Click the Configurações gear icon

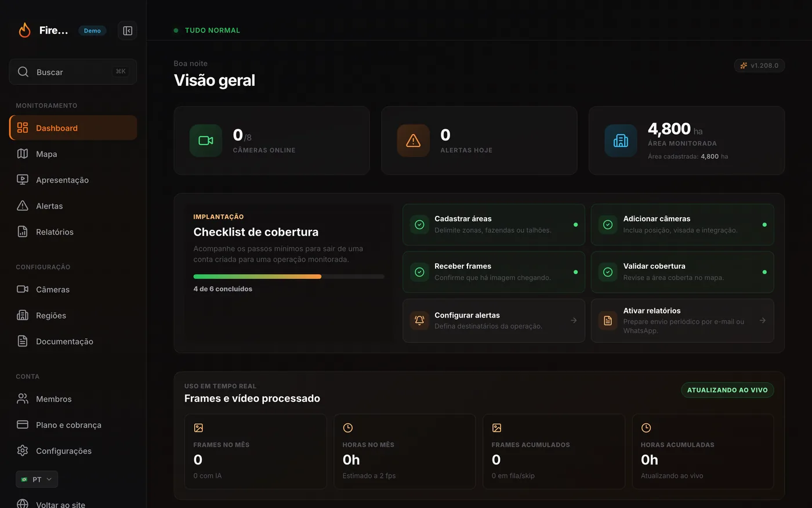pyautogui.click(x=23, y=451)
